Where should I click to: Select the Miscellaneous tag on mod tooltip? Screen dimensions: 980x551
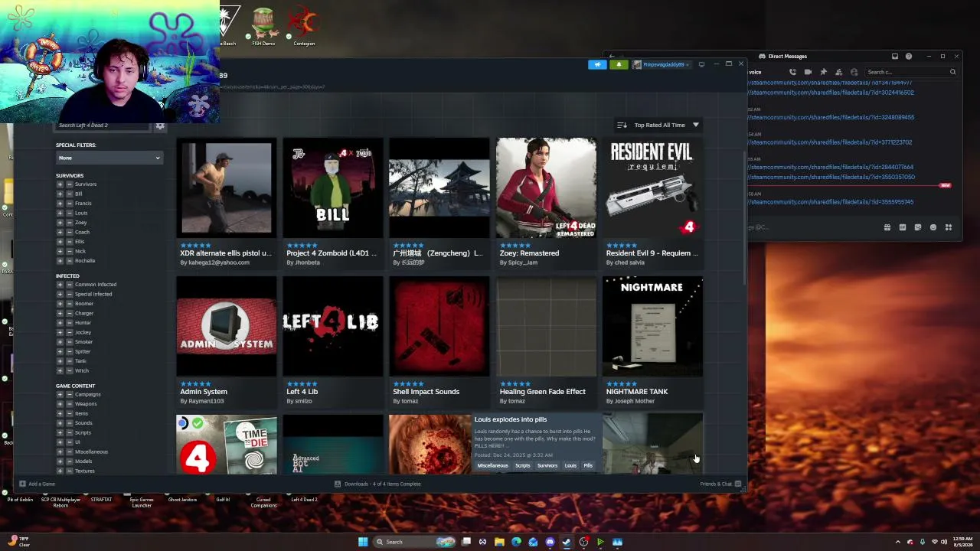coord(492,465)
